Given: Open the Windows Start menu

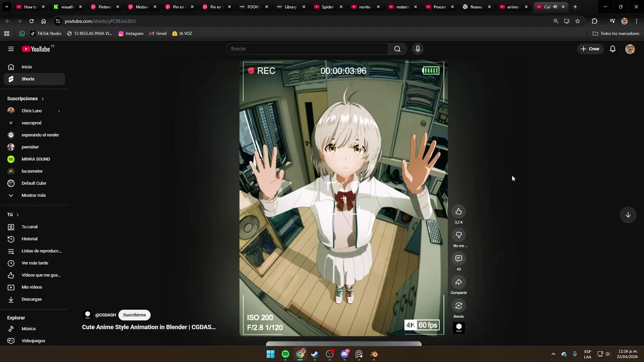Looking at the screenshot, I should click(x=270, y=354).
